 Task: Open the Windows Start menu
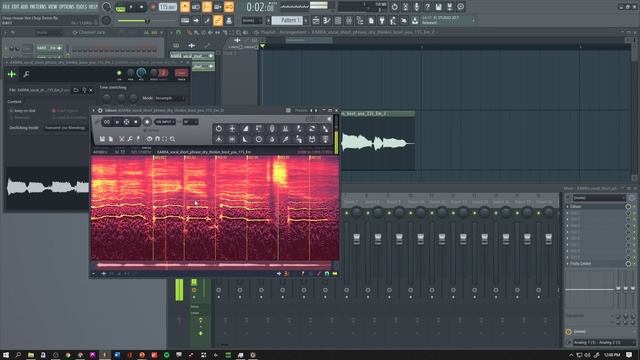click(6, 355)
